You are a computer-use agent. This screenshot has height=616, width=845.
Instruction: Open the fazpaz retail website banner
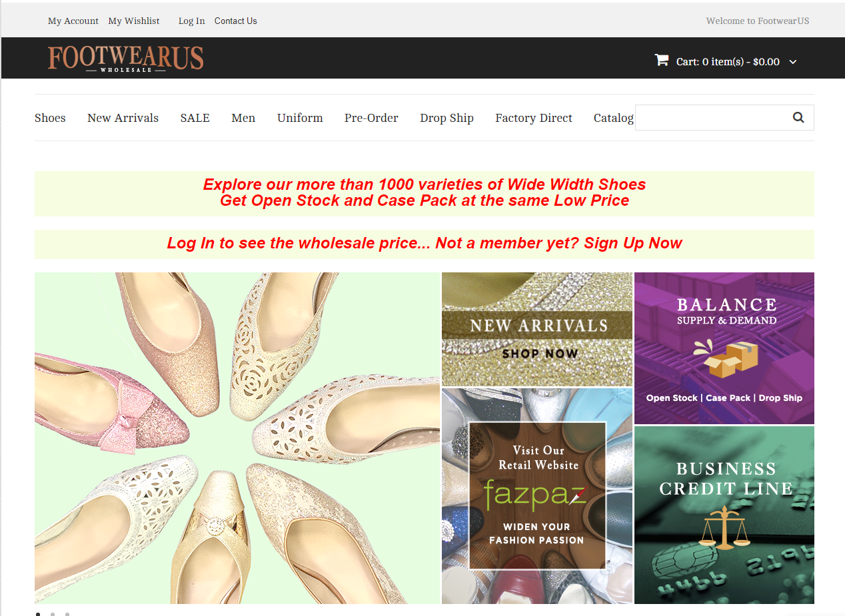click(537, 496)
